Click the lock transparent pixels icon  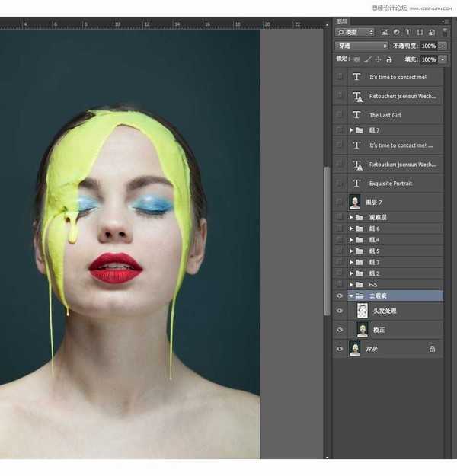pos(356,59)
